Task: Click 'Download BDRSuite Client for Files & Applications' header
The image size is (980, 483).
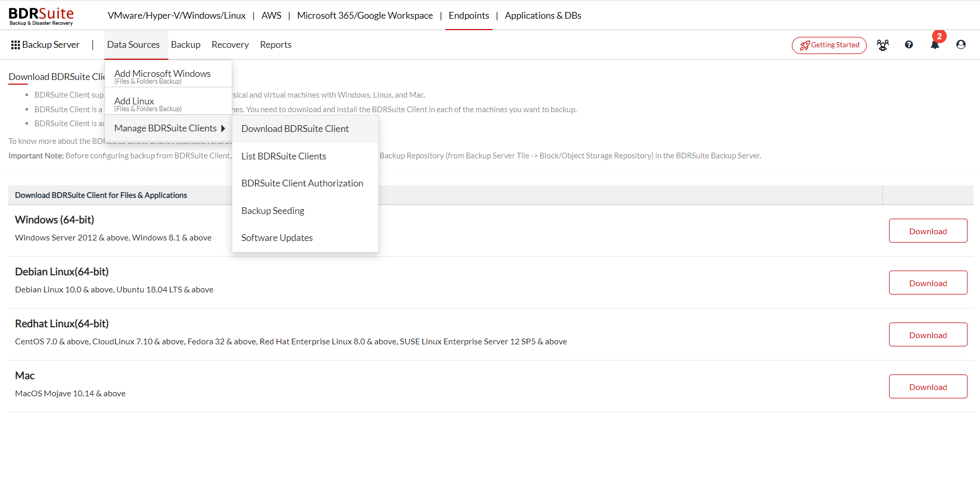Action: click(x=101, y=195)
